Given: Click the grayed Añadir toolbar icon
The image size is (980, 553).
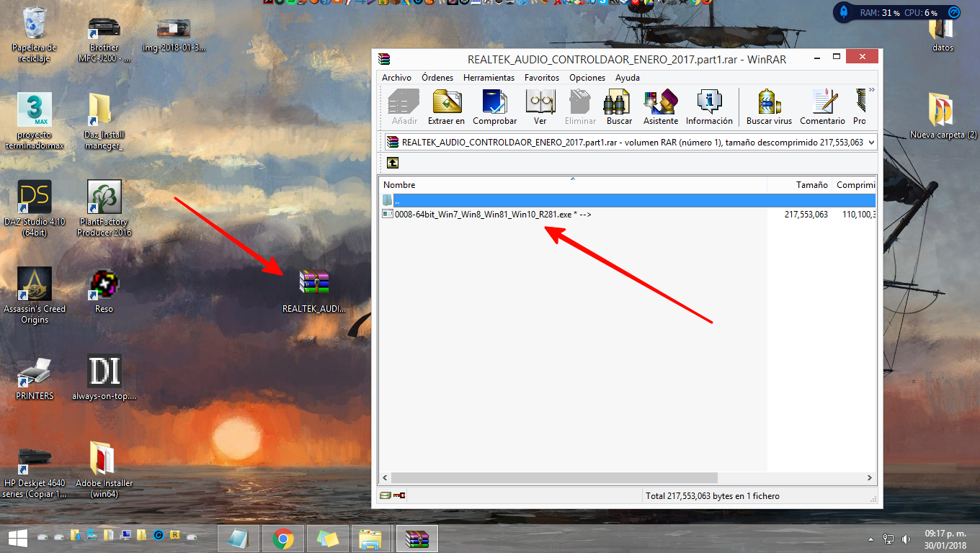Looking at the screenshot, I should click(x=404, y=107).
